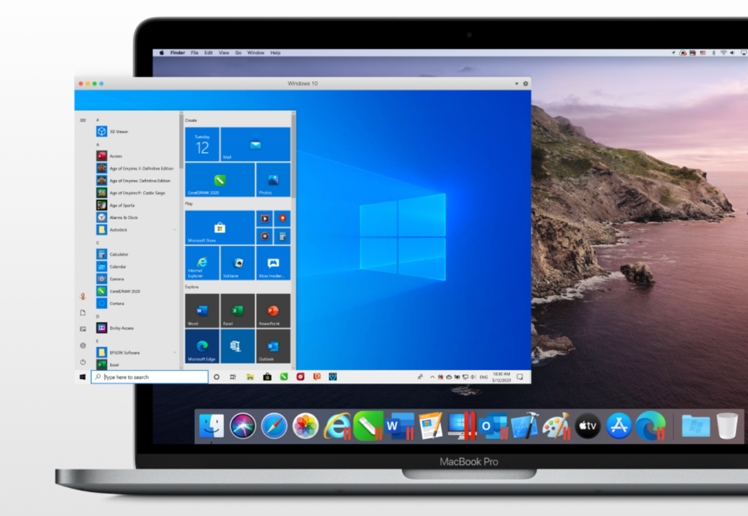Open Outlook from the Mac dock
This screenshot has height=516, width=748.
pos(493,426)
